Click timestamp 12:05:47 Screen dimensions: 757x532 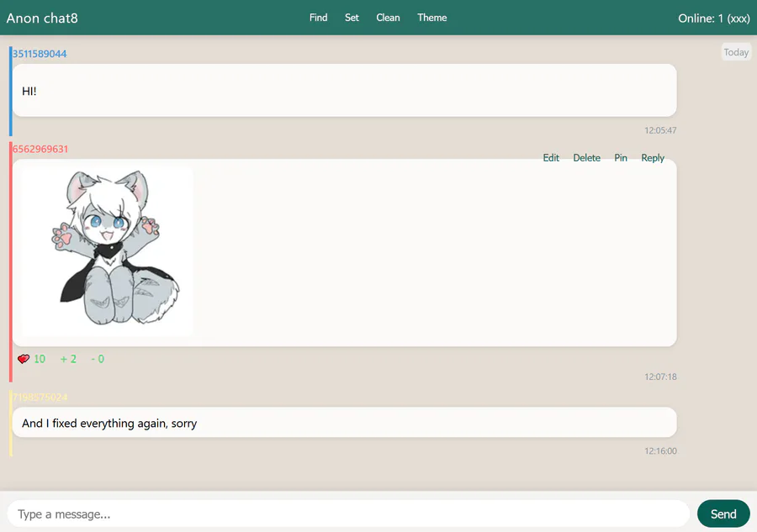(660, 130)
